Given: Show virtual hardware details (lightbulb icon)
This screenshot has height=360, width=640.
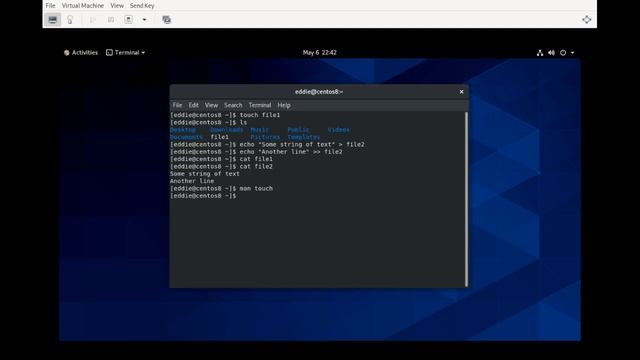Looking at the screenshot, I should coord(70,20).
